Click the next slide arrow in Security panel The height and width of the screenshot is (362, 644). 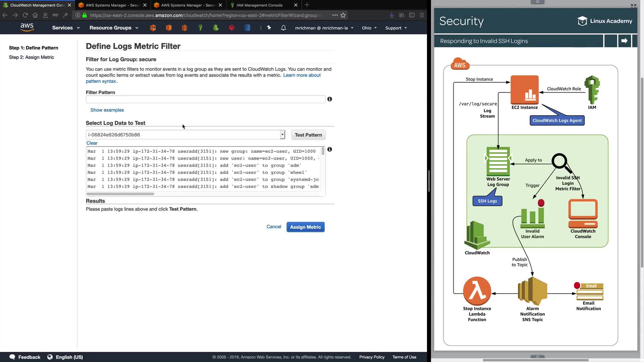click(624, 41)
